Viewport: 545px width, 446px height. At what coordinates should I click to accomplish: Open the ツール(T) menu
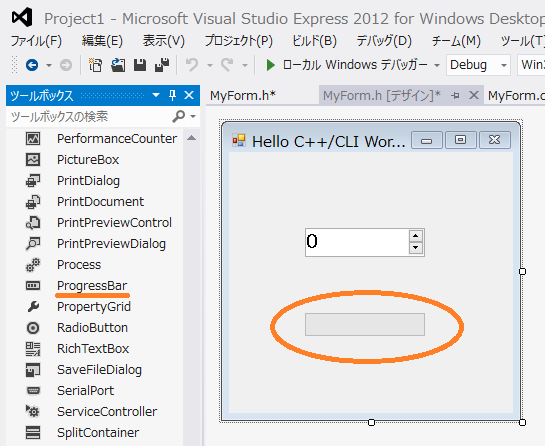(x=522, y=41)
